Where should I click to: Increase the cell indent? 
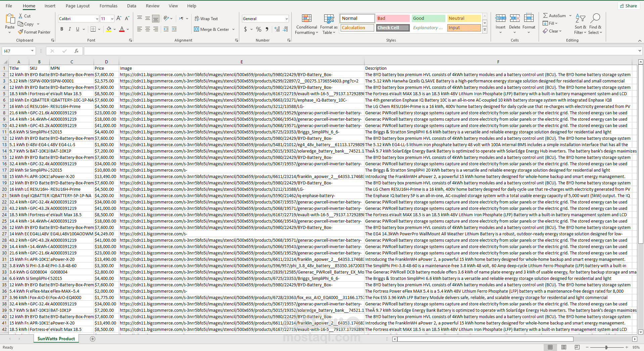[174, 29]
